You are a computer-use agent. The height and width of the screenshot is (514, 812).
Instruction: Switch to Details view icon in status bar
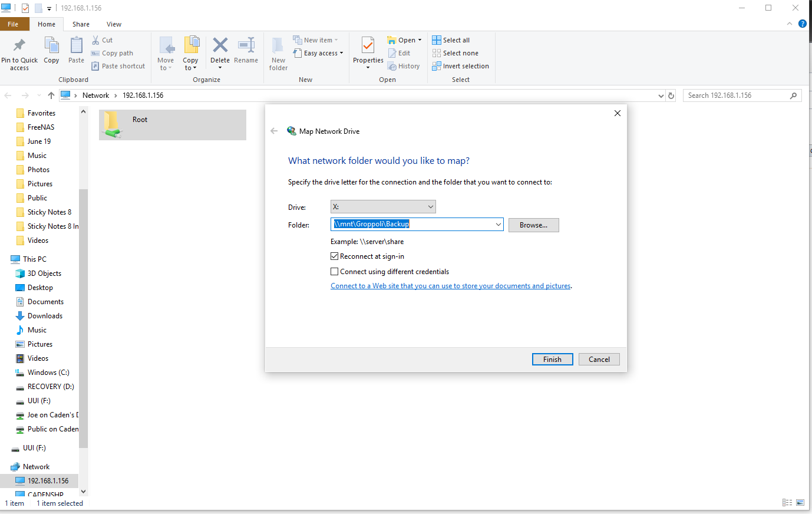point(787,503)
